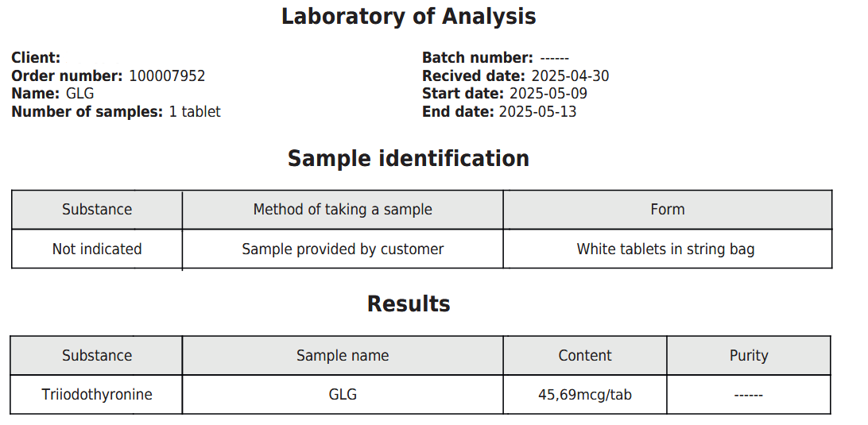Click the Start date 2025-05-09
This screenshot has width=868, height=425.
tap(548, 94)
